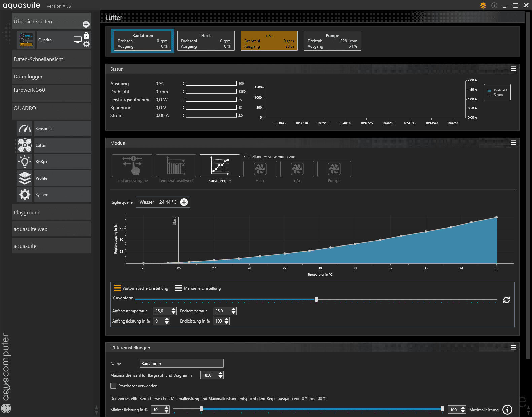Select Kurvenregler mode icon

pyautogui.click(x=220, y=165)
